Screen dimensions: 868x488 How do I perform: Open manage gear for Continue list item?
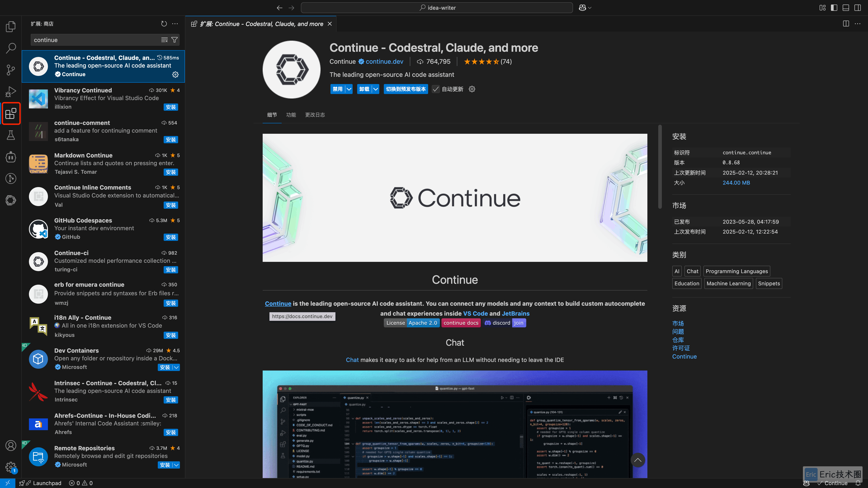175,74
